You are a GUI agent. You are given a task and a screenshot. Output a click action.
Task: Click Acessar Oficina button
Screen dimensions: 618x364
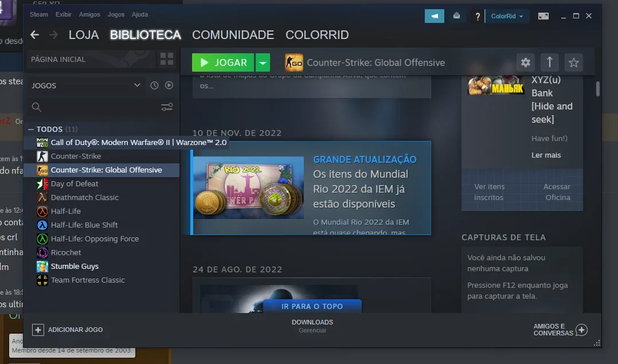[557, 192]
